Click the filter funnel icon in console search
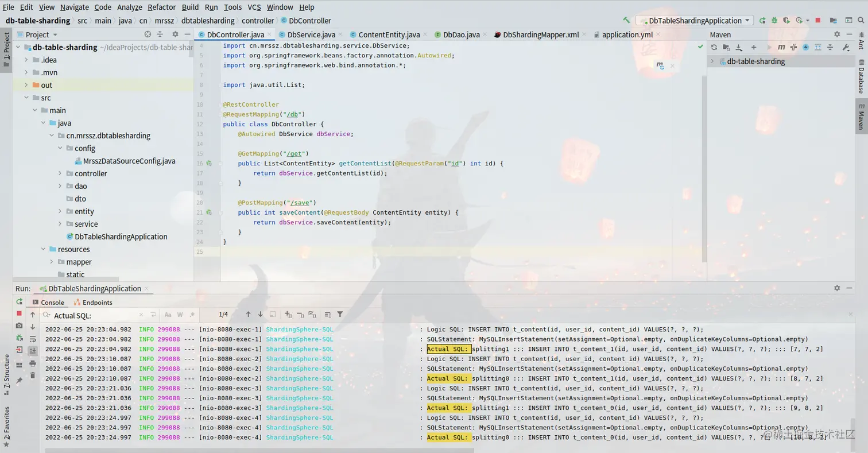 (340, 315)
